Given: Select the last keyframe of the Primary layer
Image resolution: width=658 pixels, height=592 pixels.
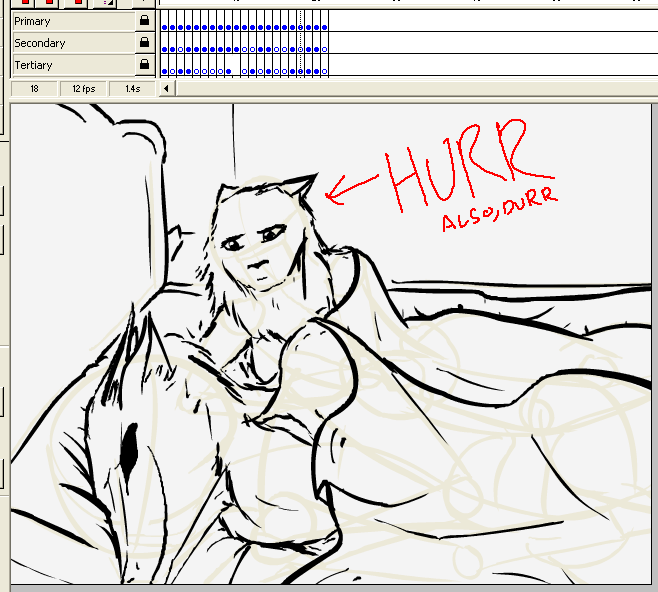Looking at the screenshot, I should click(326, 26).
